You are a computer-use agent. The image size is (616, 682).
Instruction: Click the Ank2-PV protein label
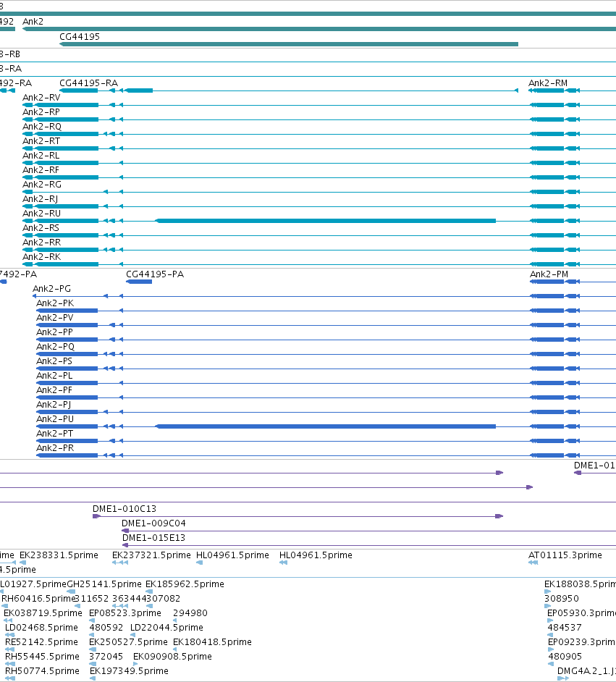(x=55, y=318)
